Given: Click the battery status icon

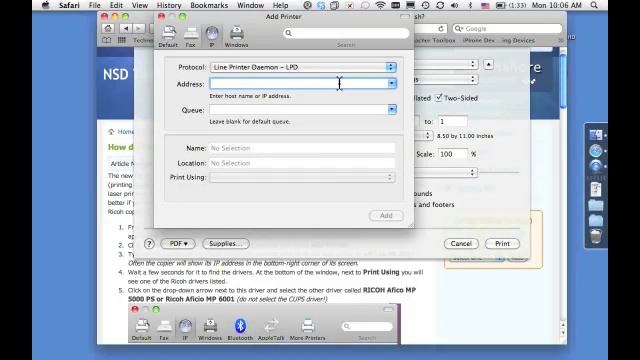Looking at the screenshot, I should 500,5.
